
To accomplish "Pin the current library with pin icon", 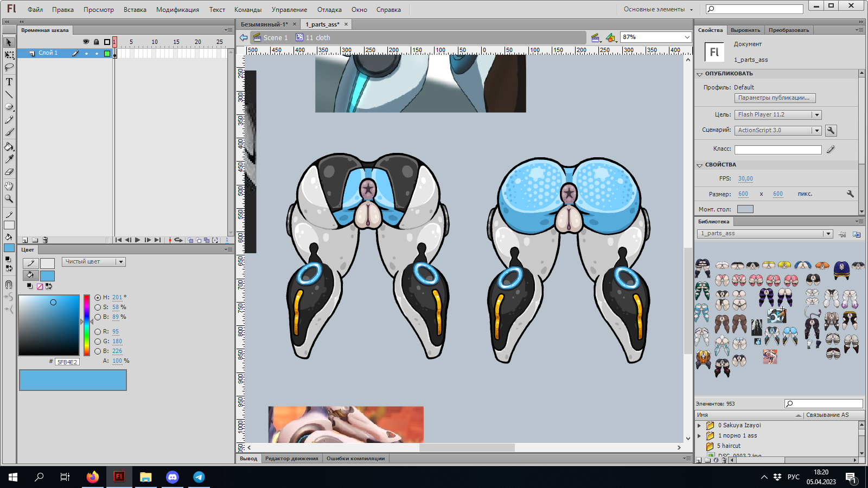I will (842, 234).
